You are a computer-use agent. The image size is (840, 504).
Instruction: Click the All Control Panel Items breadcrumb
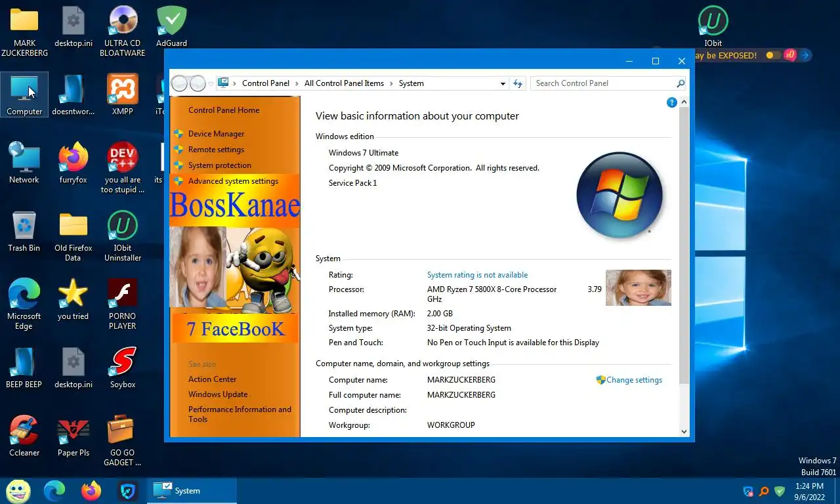point(344,83)
